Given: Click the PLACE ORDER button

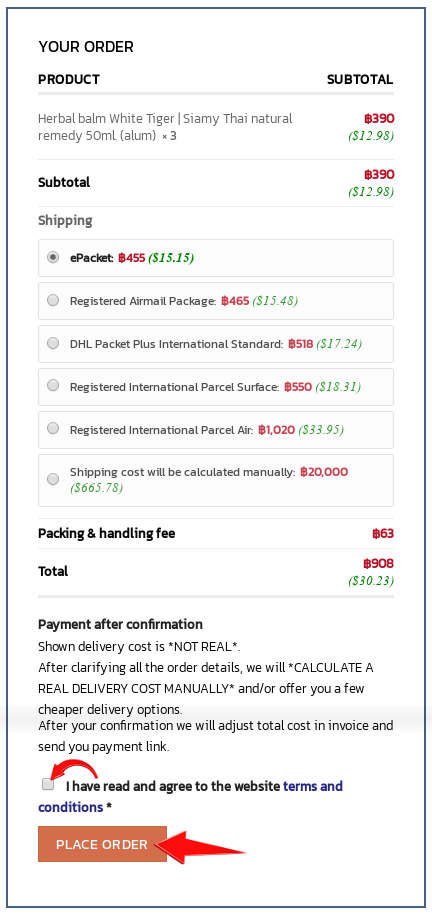Looking at the screenshot, I should coord(102,844).
